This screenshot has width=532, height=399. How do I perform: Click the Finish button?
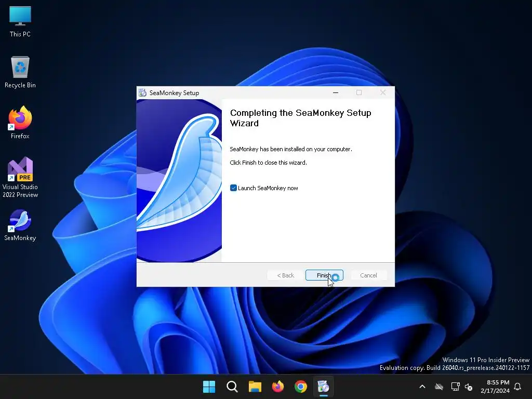tap(324, 275)
